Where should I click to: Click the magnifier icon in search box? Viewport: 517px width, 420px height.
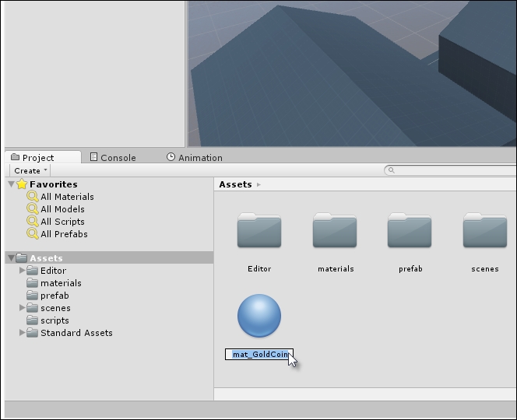pyautogui.click(x=392, y=170)
